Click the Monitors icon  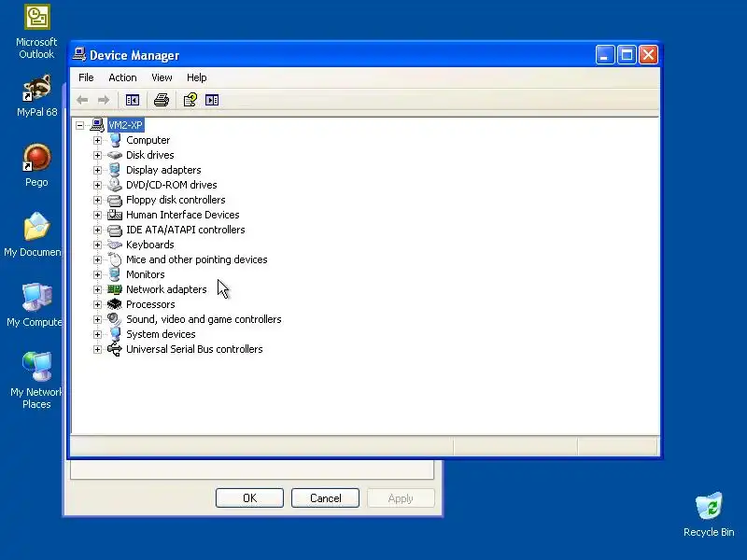pyautogui.click(x=115, y=274)
